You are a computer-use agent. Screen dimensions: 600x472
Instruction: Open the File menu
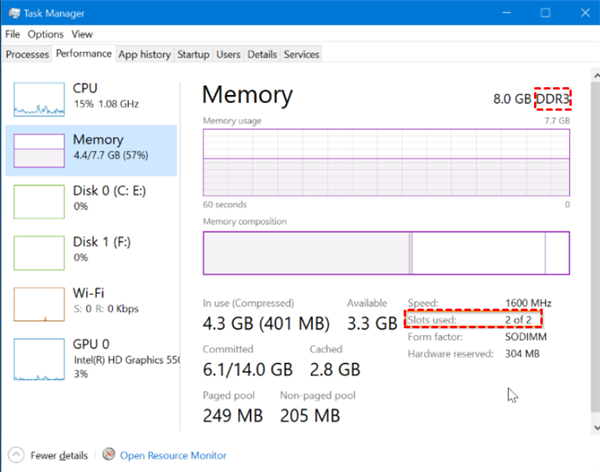(x=12, y=34)
